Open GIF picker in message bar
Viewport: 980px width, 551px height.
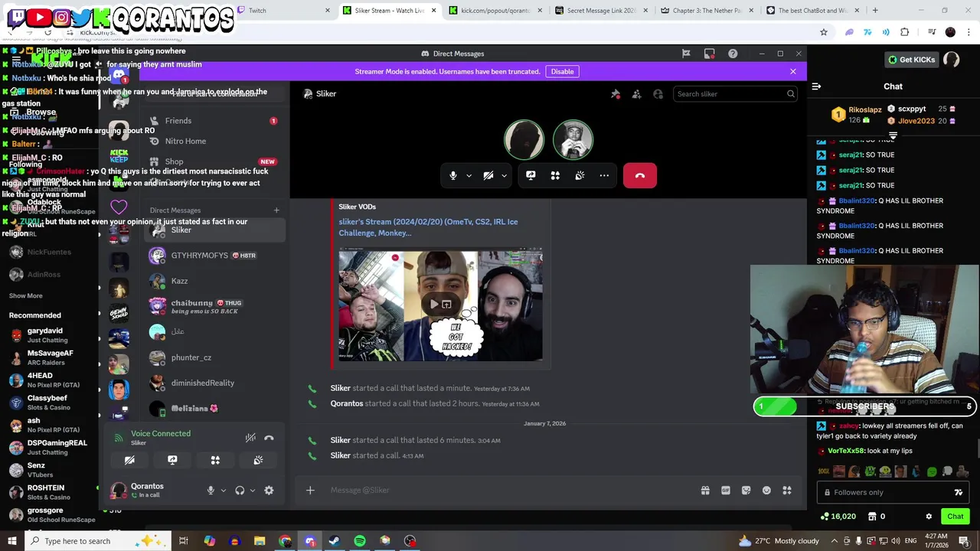click(726, 491)
